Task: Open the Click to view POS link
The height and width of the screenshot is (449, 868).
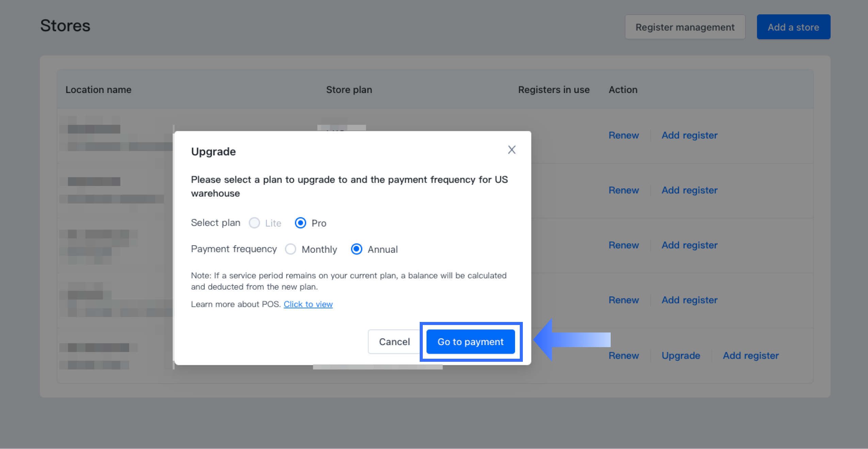Action: 308,304
